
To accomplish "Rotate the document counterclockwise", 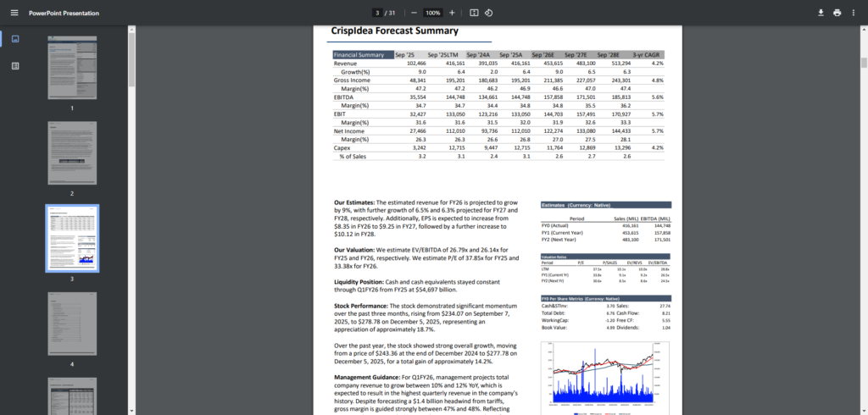I will (489, 13).
